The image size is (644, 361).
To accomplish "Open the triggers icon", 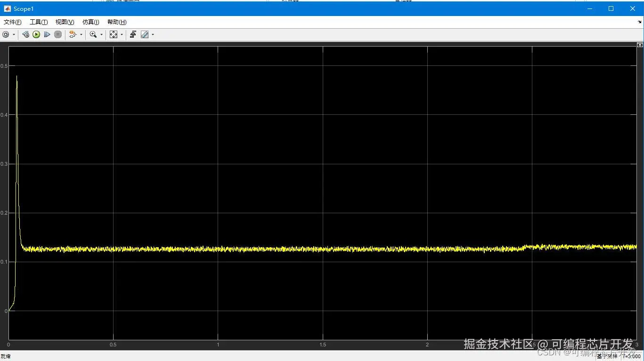I will tap(133, 34).
